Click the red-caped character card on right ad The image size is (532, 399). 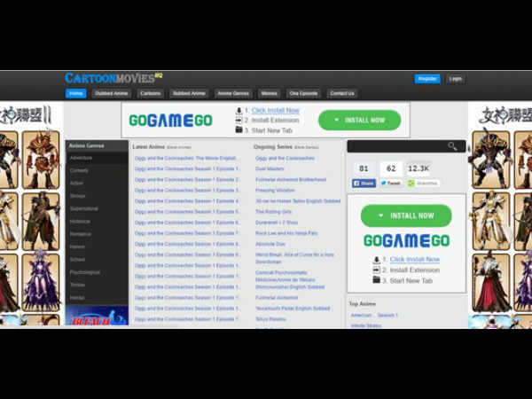491,282
